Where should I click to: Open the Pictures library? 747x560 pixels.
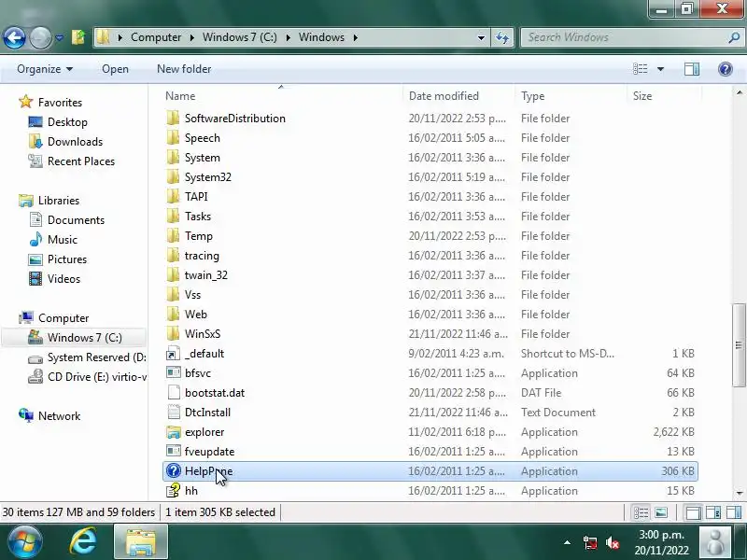pos(67,259)
